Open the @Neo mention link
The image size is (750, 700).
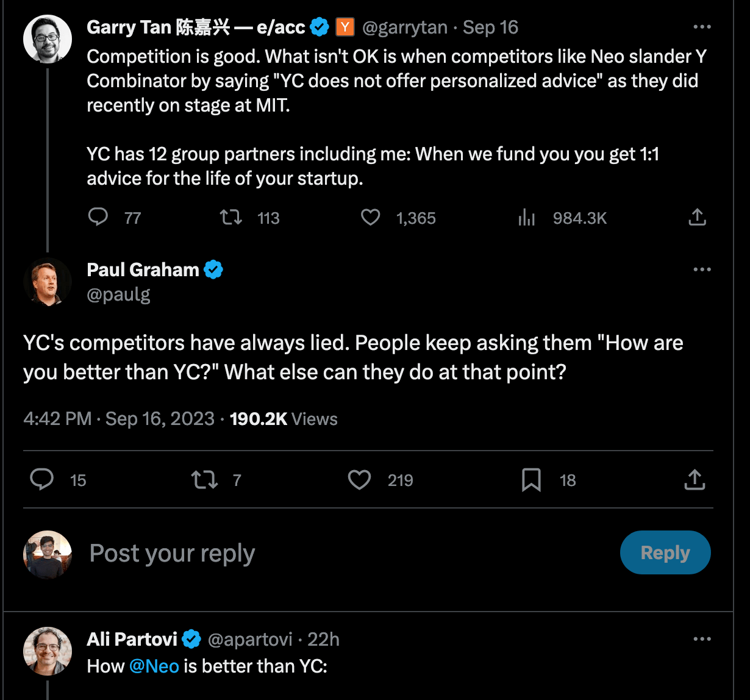pos(154,666)
